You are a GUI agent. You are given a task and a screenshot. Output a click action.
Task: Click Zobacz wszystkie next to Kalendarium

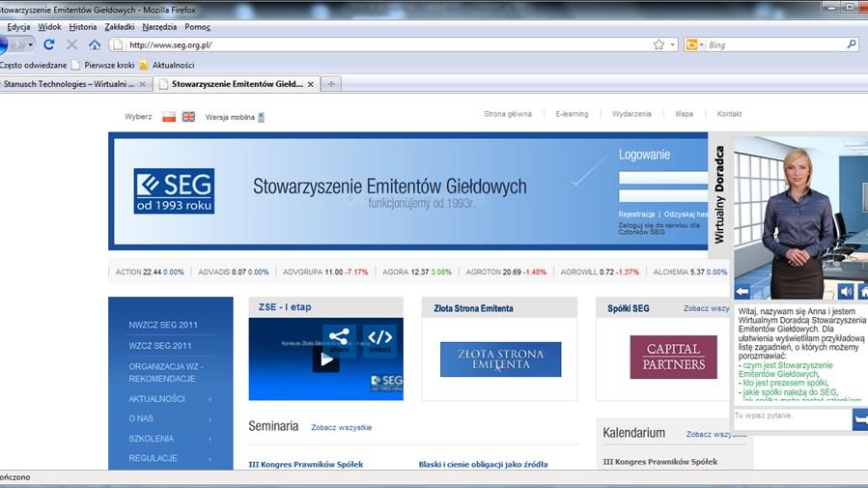(716, 434)
